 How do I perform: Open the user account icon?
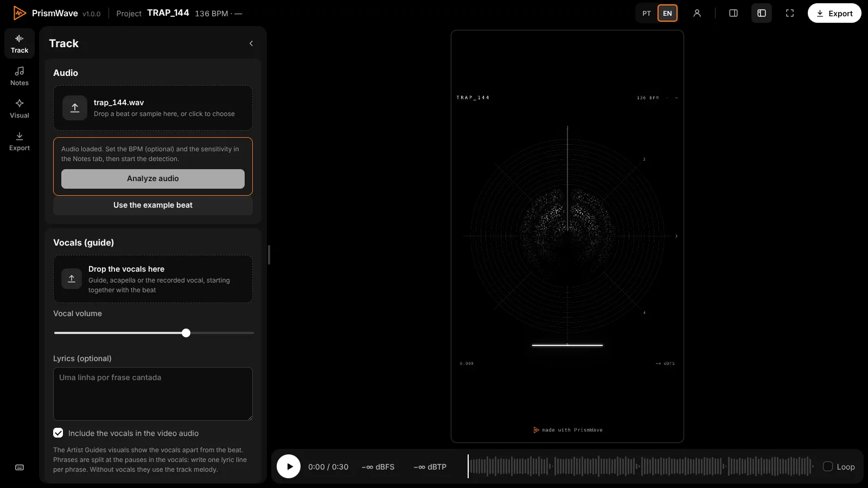coord(697,13)
